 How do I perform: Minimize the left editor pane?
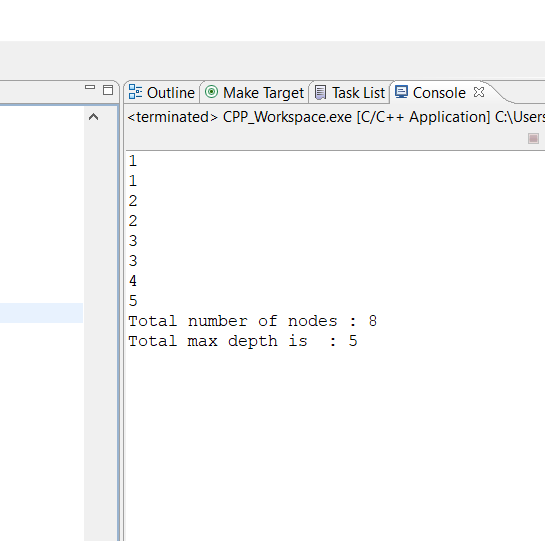pos(90,87)
